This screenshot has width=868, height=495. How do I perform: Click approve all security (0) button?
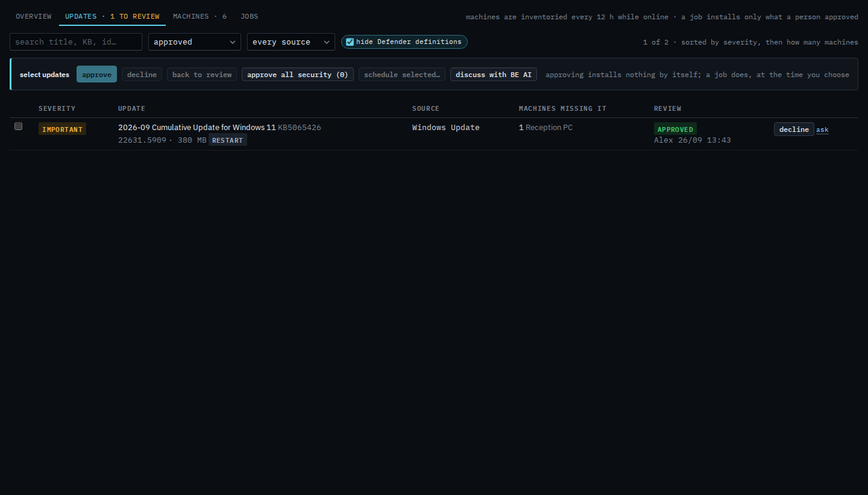point(298,74)
